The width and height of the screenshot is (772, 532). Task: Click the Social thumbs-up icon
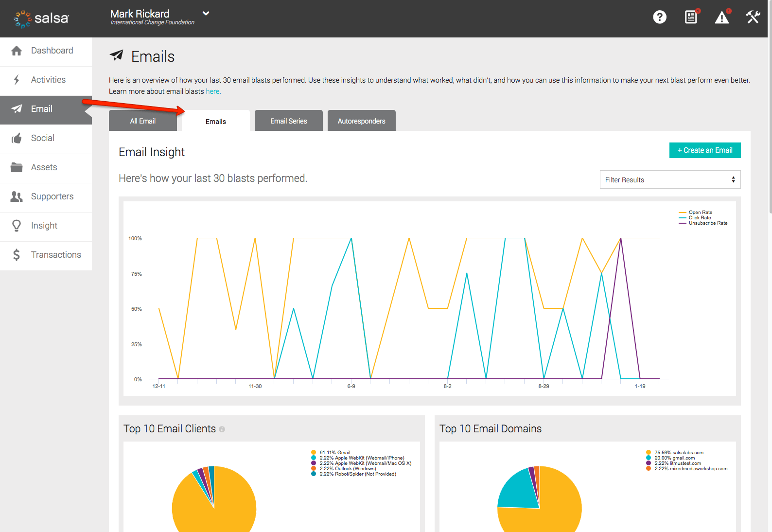17,138
